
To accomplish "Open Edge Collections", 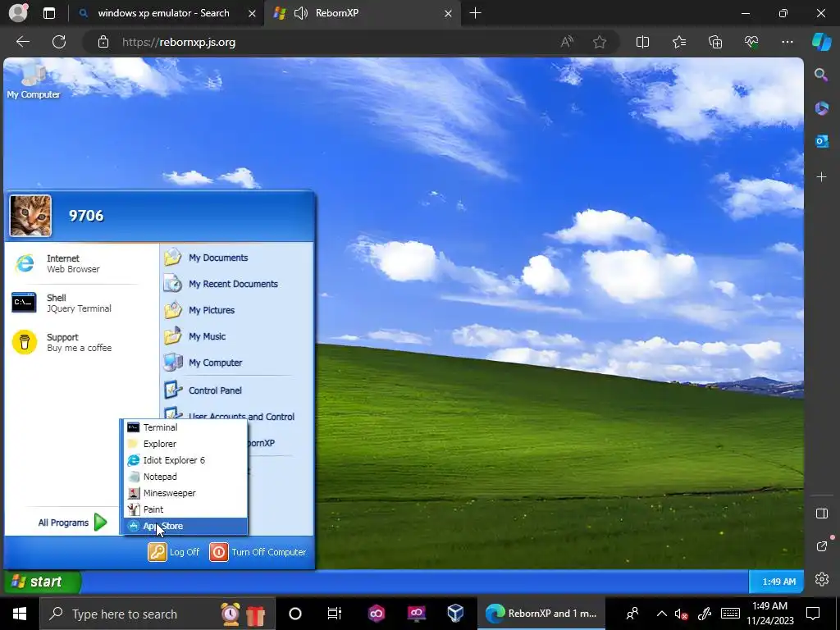I will click(715, 43).
